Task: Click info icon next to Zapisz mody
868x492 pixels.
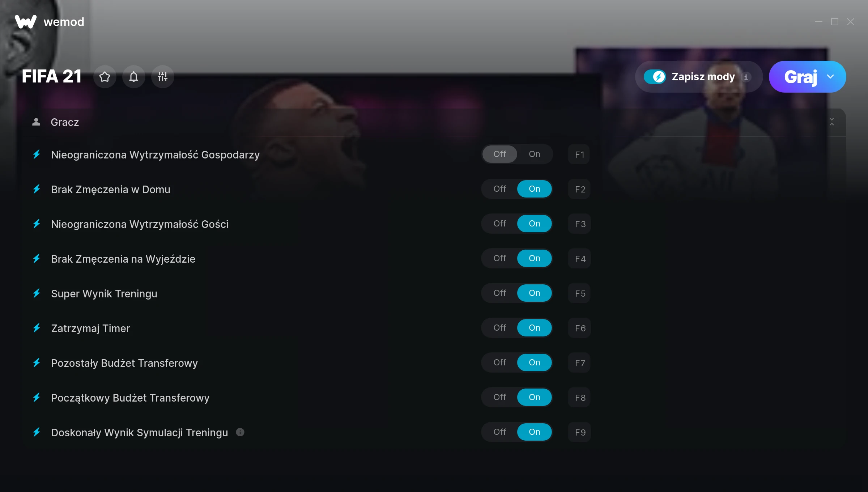Action: tap(746, 77)
